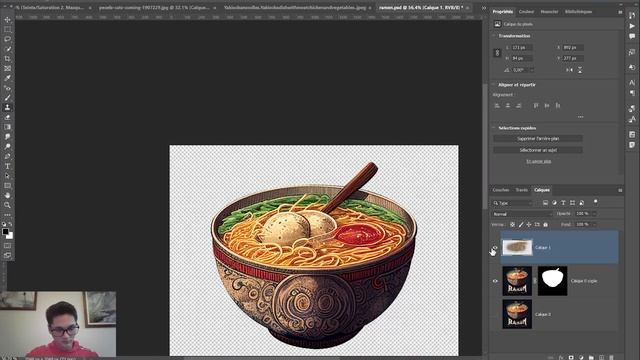
Task: Collapse the Aligner et répartir section
Action: coord(493,85)
